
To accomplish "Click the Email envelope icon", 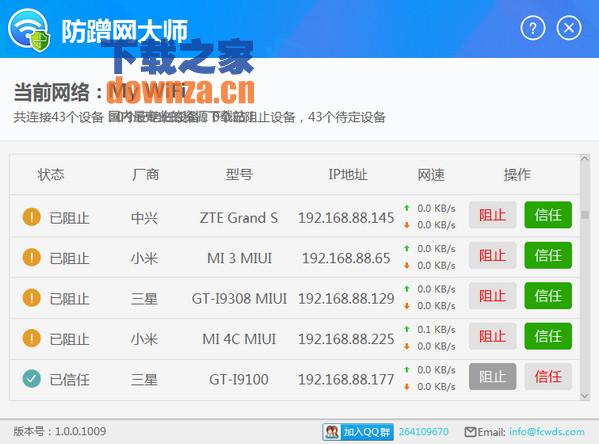I will click(470, 432).
